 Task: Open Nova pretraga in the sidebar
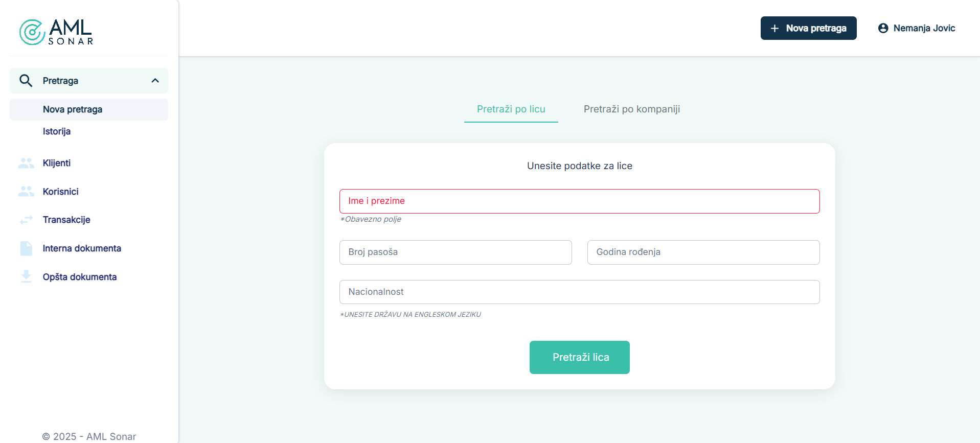(x=73, y=109)
